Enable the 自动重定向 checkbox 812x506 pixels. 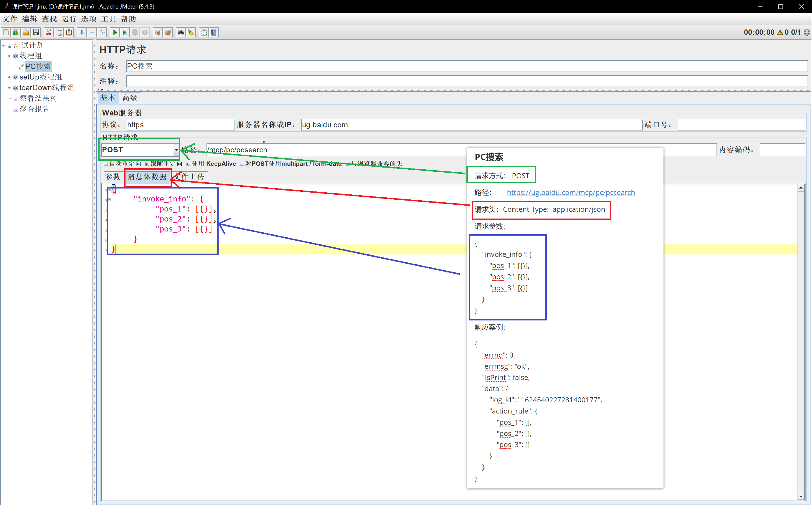click(x=106, y=164)
